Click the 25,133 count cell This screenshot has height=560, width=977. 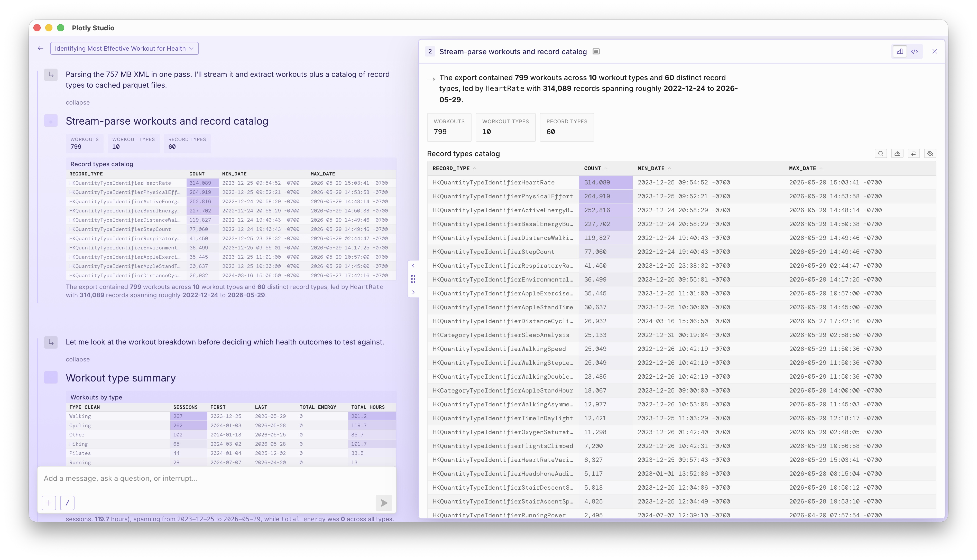coord(605,335)
